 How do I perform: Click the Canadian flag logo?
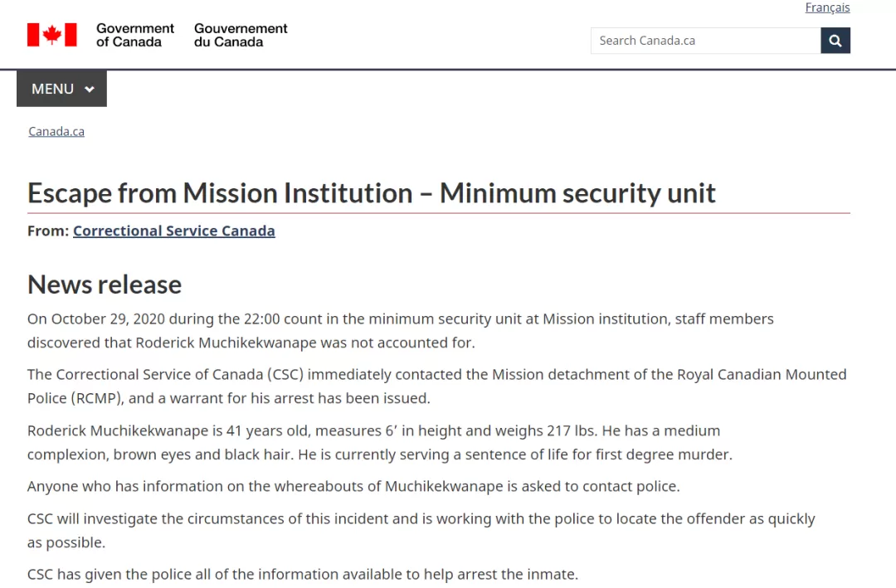click(x=52, y=35)
